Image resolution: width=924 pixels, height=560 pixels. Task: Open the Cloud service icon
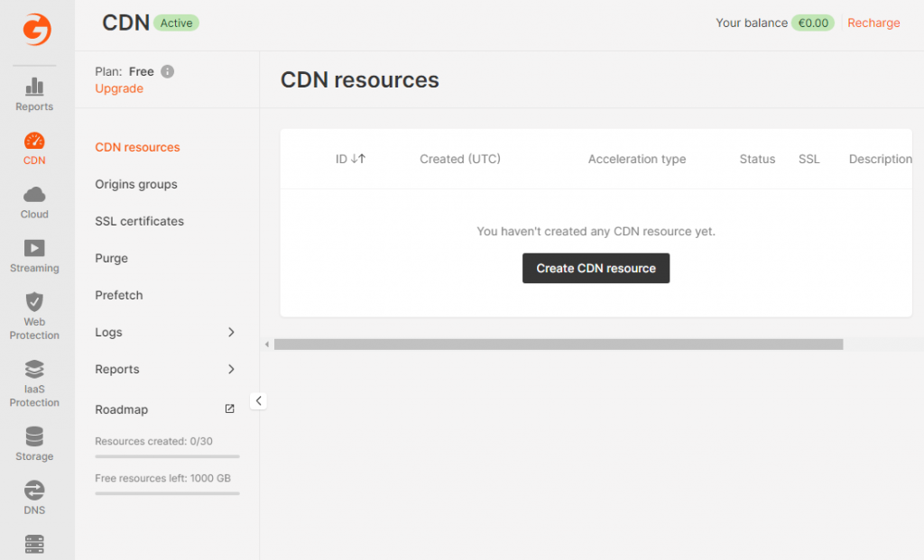pos(34,195)
